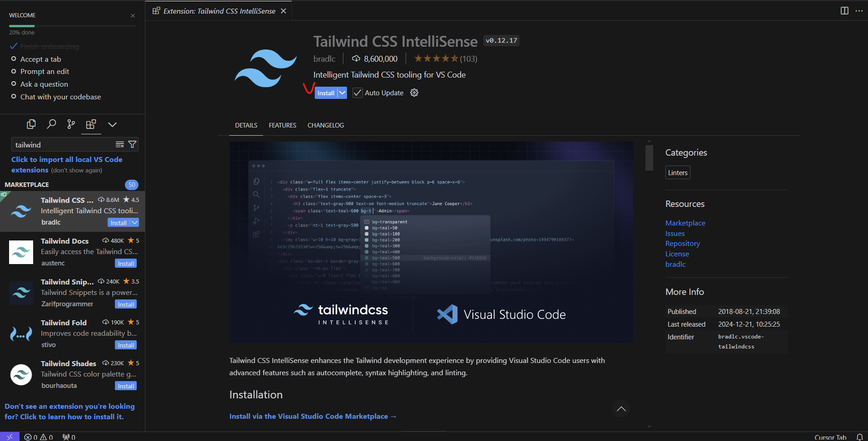
Task: Expand more sidebar views chevron
Action: pyautogui.click(x=112, y=124)
